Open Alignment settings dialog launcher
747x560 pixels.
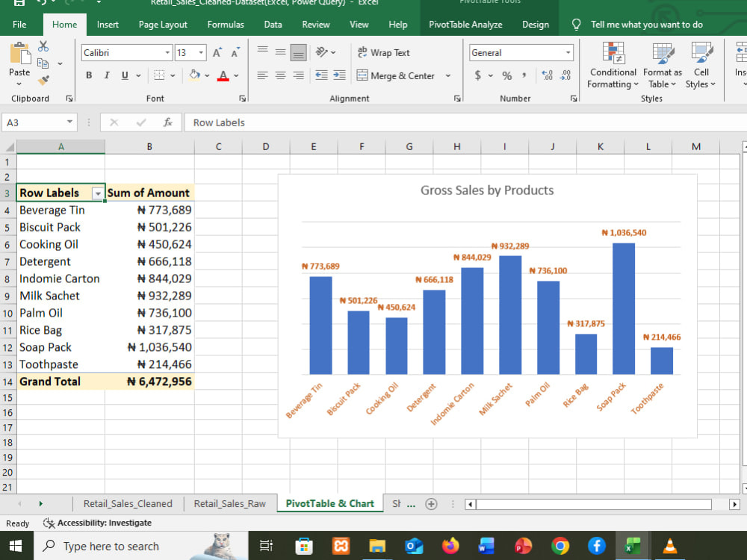click(457, 99)
